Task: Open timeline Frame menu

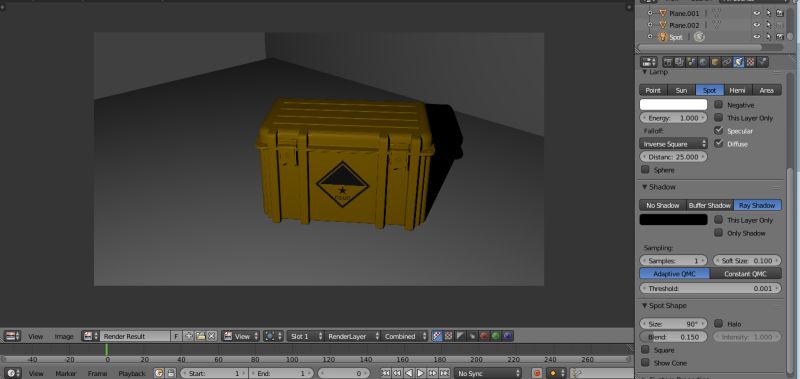Action: (x=97, y=373)
